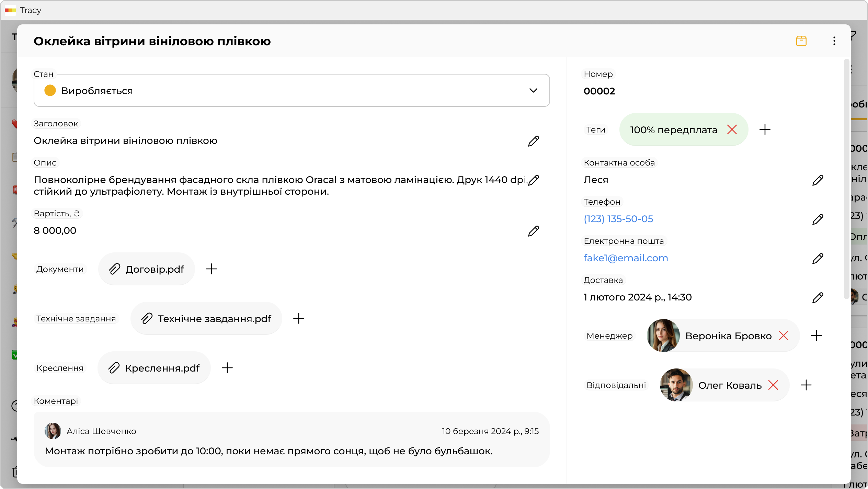Remove the 100% передплата tag
Screen dimensions: 868x489
pos(732,130)
